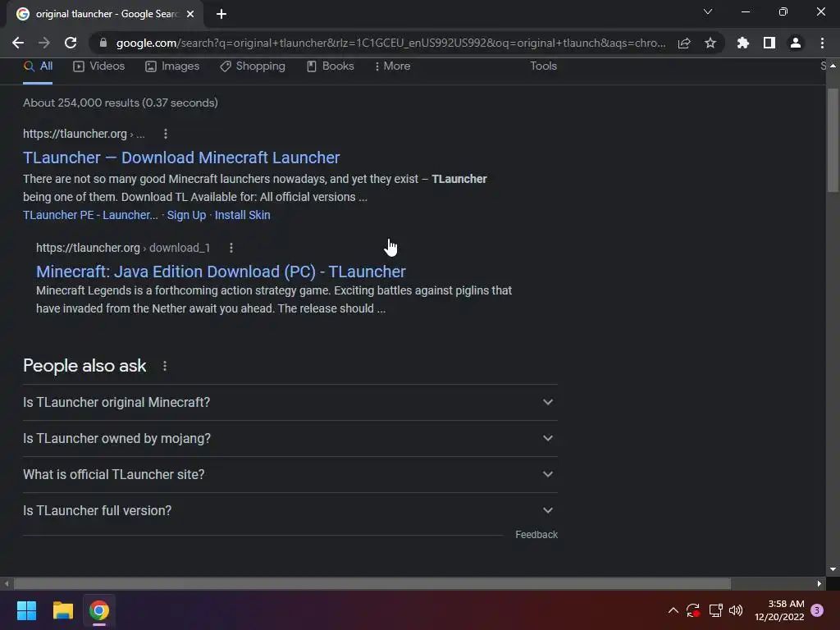Screen dimensions: 840x630
Task: Bookmark this page with the star icon
Action: [710, 43]
